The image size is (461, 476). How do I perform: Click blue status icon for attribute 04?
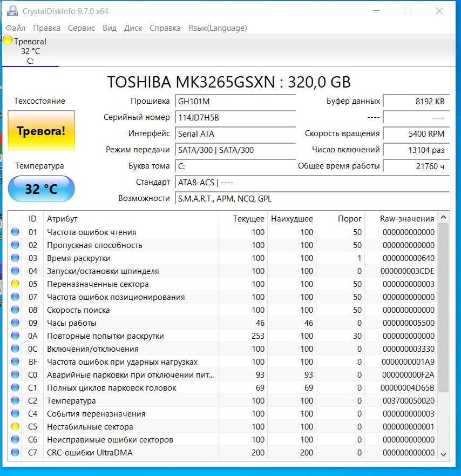[15, 271]
